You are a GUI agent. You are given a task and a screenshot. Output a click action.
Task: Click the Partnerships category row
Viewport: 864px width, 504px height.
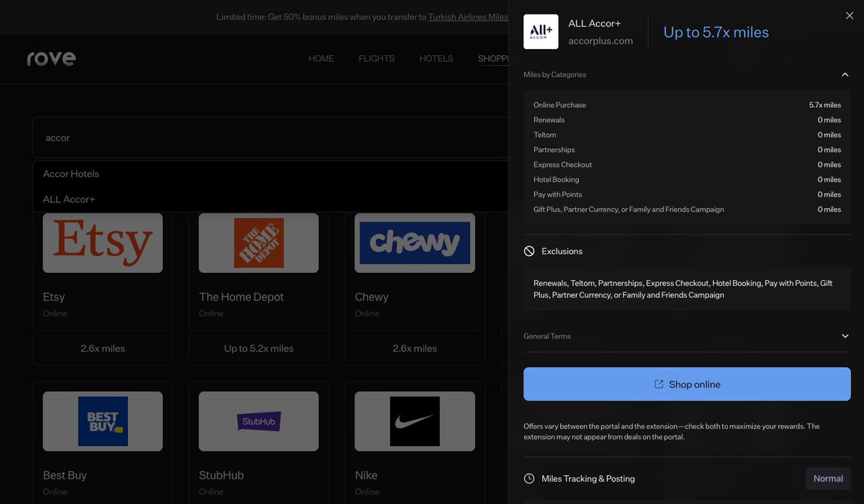687,150
